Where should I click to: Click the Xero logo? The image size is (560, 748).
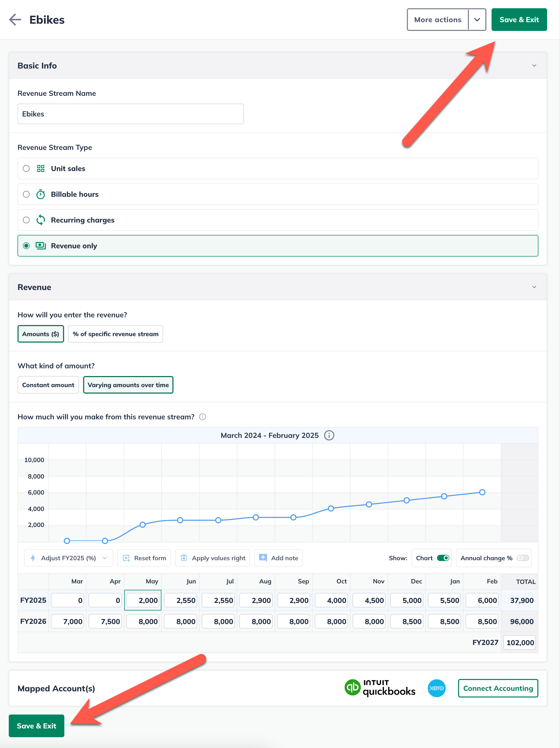pyautogui.click(x=437, y=688)
